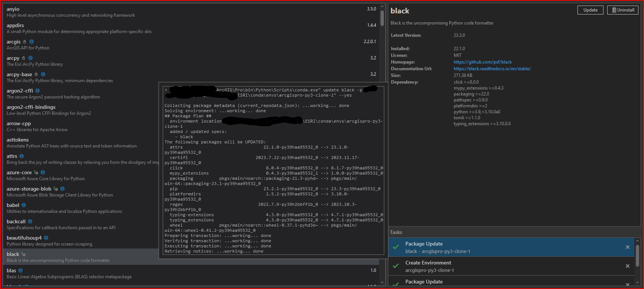Open the info icon next to attrs
This screenshot has height=289, width=644.
(x=22, y=156)
